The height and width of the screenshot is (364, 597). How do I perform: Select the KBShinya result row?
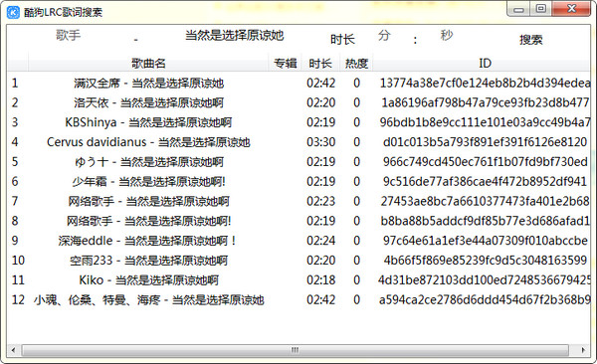coord(298,122)
